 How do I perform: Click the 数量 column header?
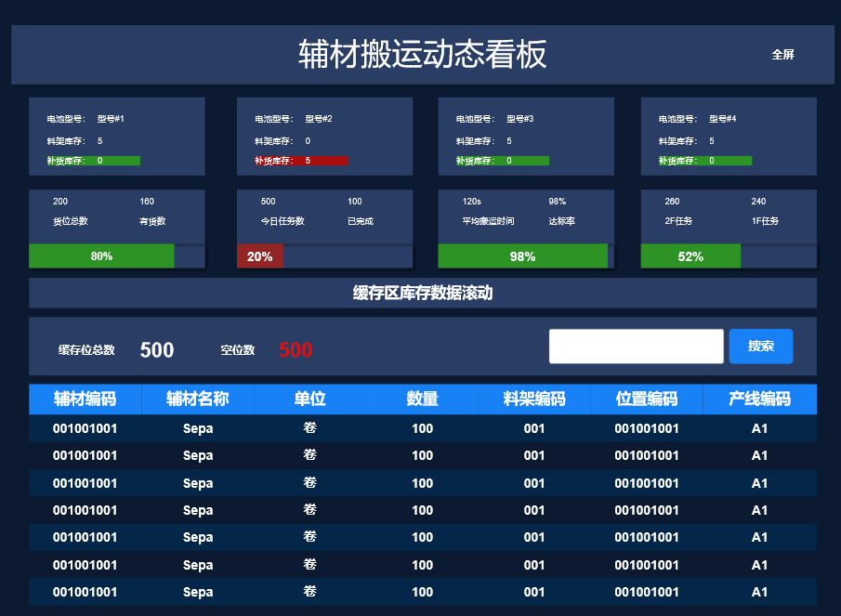click(422, 399)
